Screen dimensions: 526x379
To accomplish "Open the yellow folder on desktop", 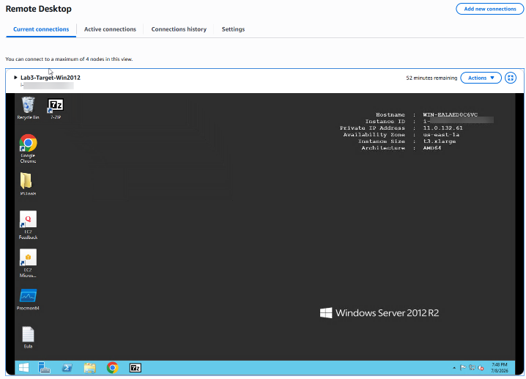I will click(x=28, y=183).
